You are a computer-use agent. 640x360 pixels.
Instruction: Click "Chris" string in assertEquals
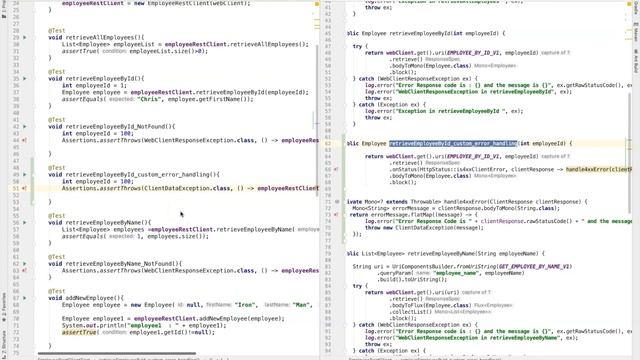point(149,99)
